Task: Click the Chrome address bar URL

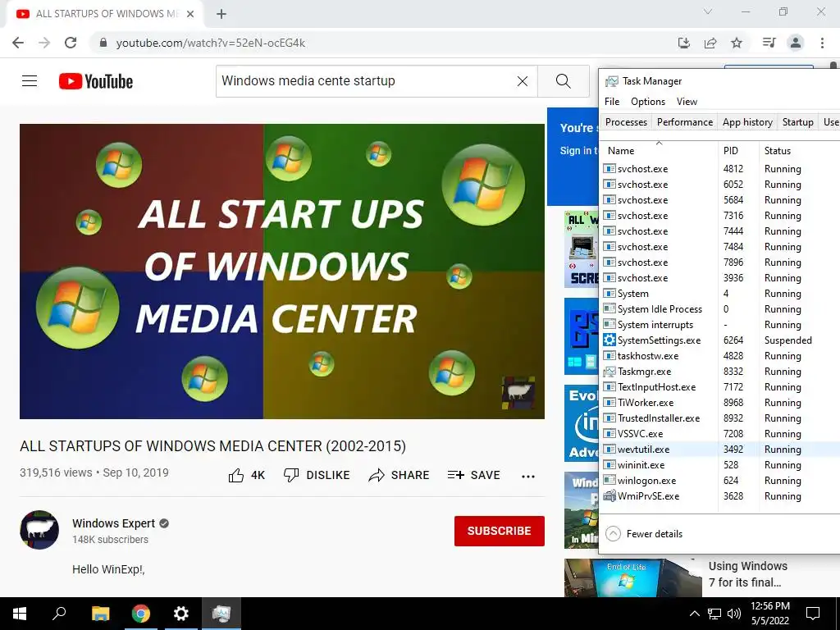Action: tap(211, 43)
